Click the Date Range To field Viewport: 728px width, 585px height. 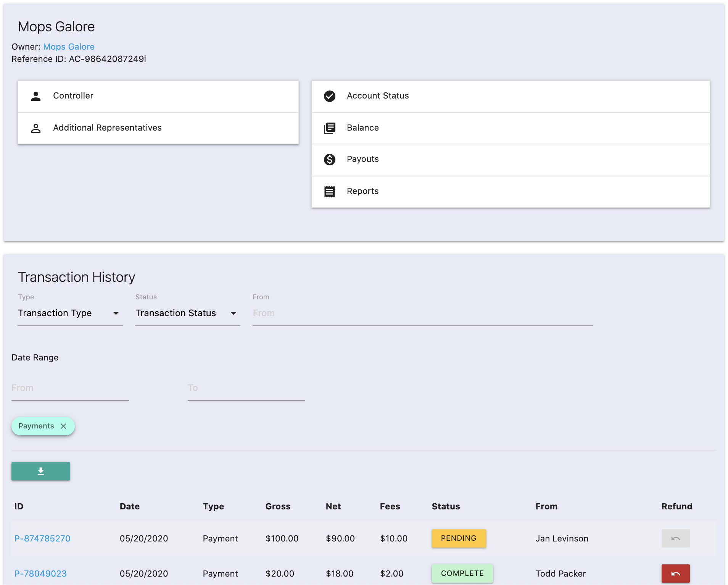[x=246, y=388]
